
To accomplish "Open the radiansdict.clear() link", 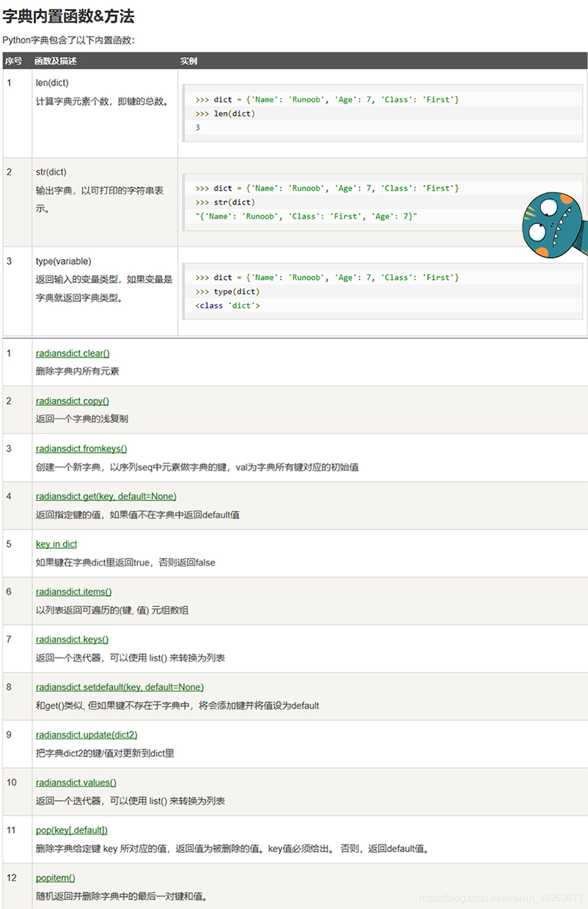I will [72, 353].
